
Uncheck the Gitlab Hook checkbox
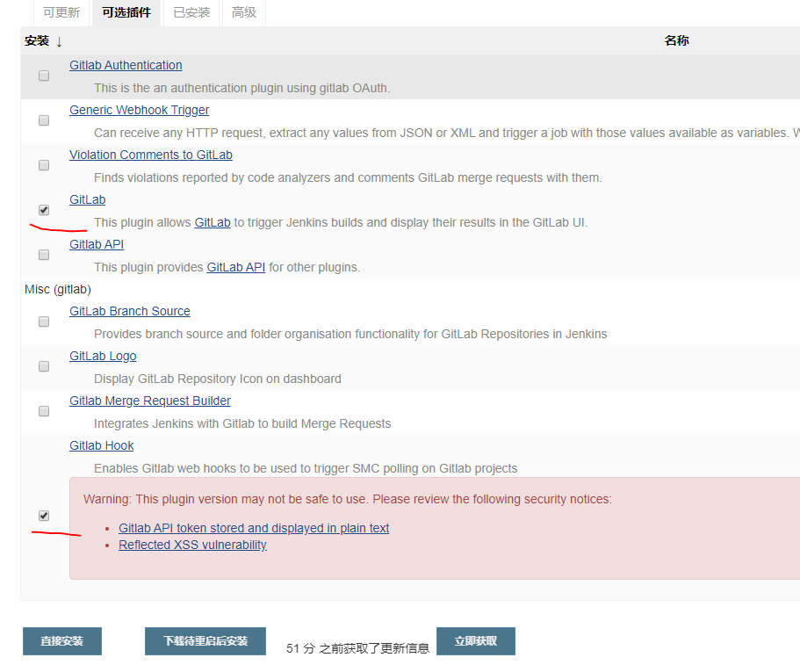pyautogui.click(x=44, y=516)
